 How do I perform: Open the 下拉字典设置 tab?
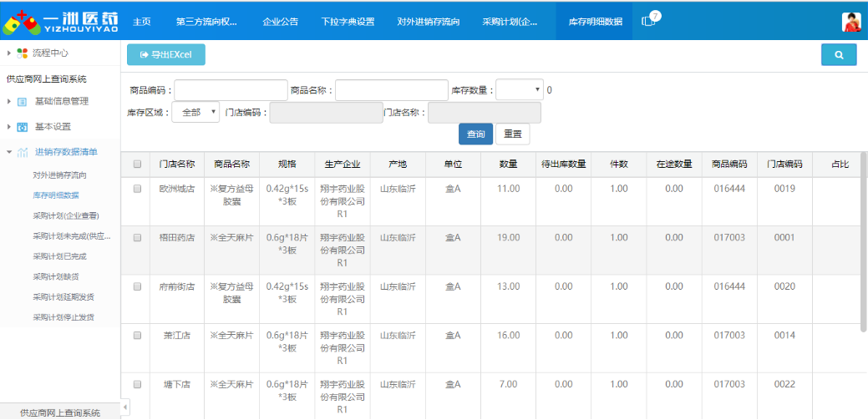click(348, 22)
